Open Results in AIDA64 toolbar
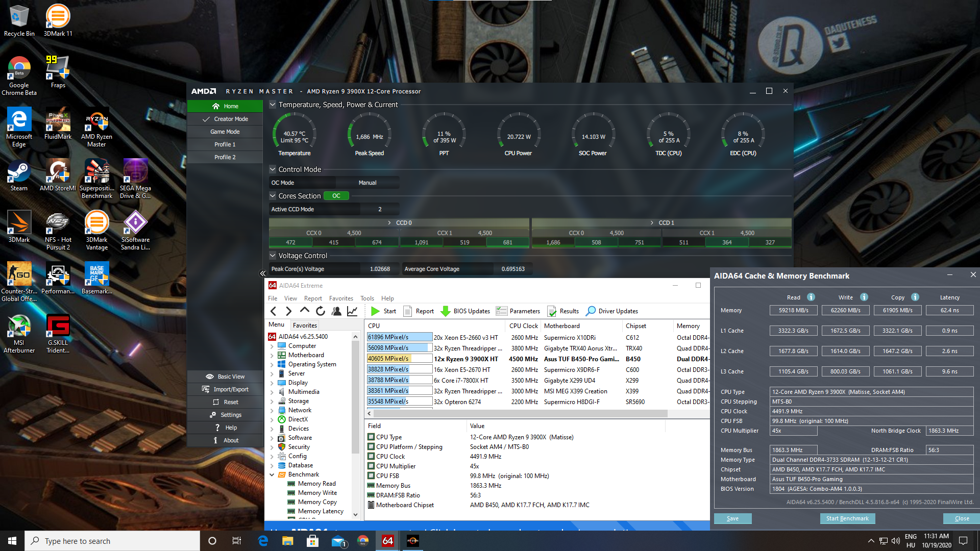The image size is (980, 551). (563, 311)
